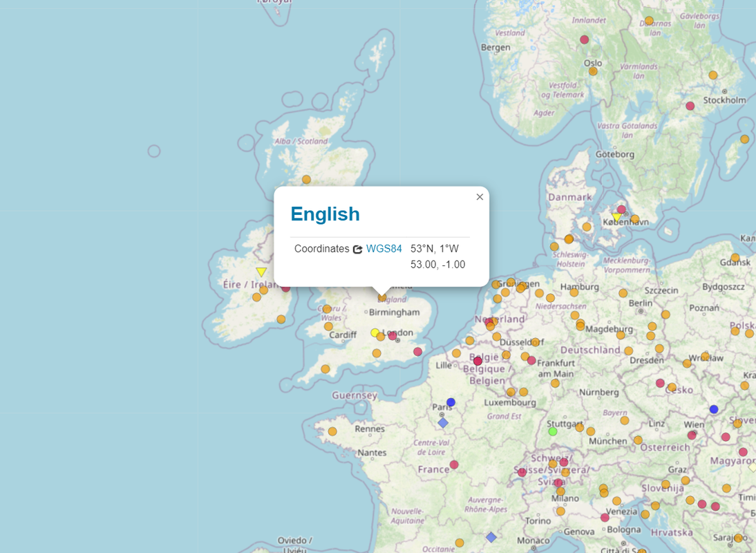
Task: Click the '53°N, 1°W' coordinate text
Action: [x=435, y=249]
